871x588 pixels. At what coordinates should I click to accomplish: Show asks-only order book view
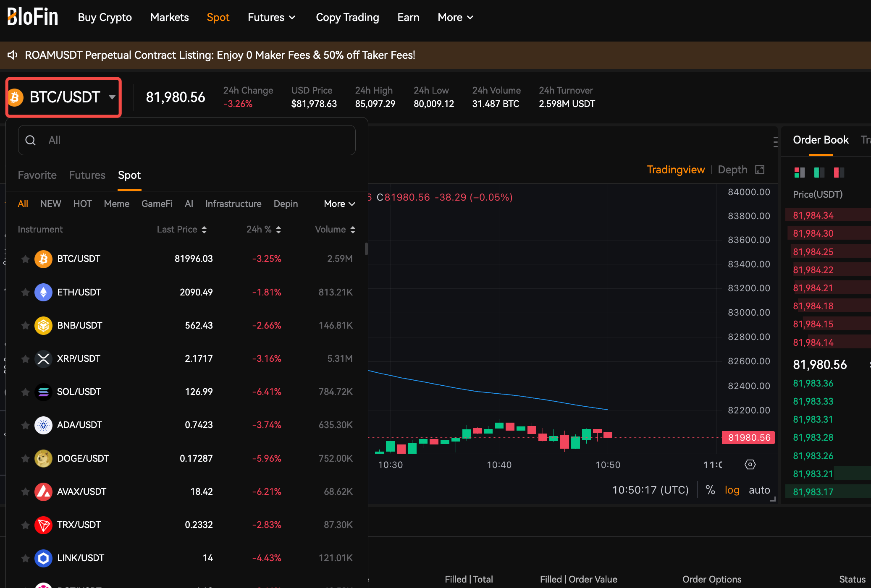(839, 172)
